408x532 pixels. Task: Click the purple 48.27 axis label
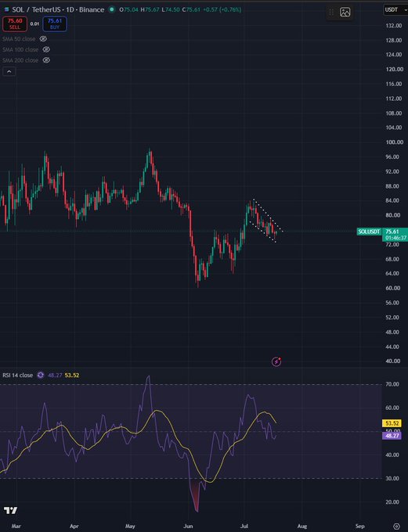(392, 435)
